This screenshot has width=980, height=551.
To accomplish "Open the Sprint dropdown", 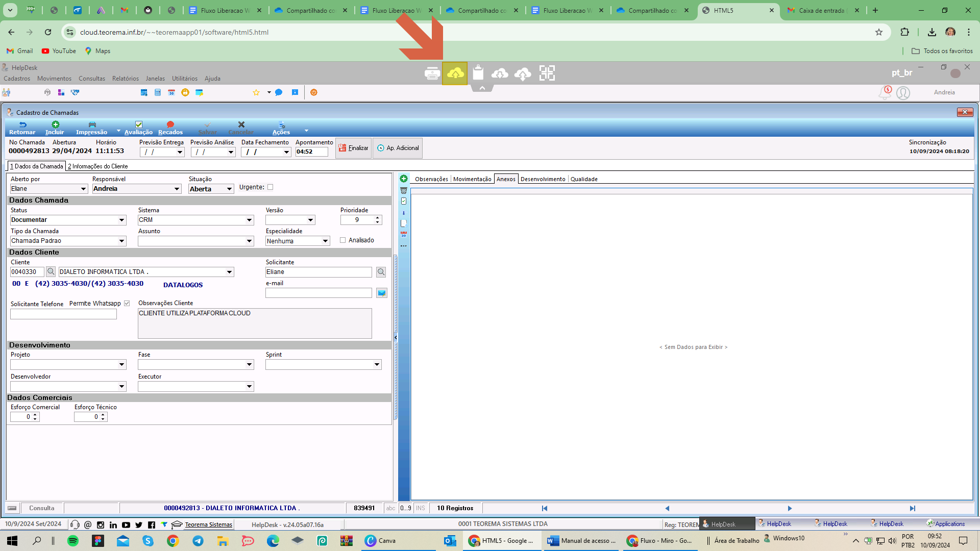I will (x=377, y=365).
